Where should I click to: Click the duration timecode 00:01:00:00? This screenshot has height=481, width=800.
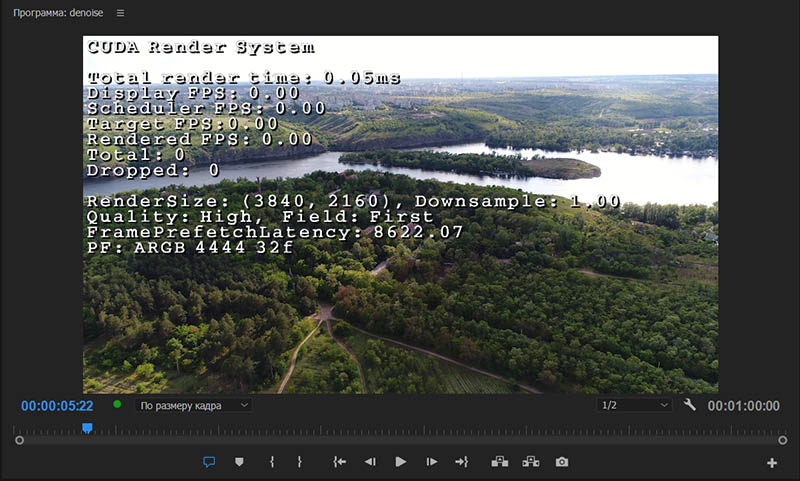(x=743, y=406)
